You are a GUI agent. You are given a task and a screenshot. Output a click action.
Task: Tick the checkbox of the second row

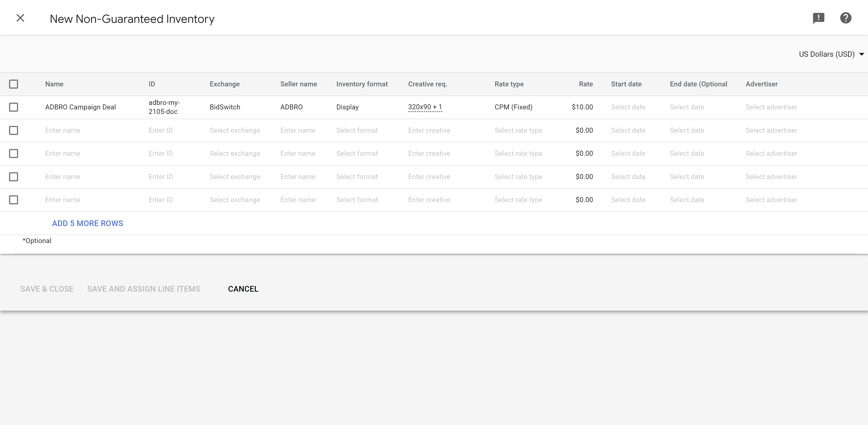[x=14, y=130]
